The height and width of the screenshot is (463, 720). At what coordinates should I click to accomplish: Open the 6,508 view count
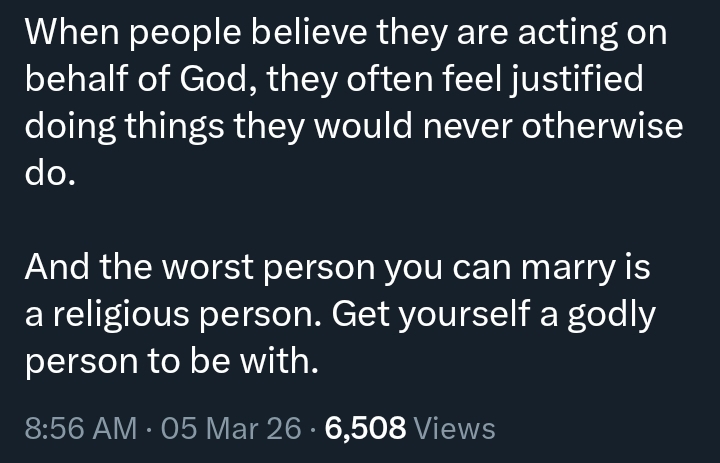coord(365,428)
